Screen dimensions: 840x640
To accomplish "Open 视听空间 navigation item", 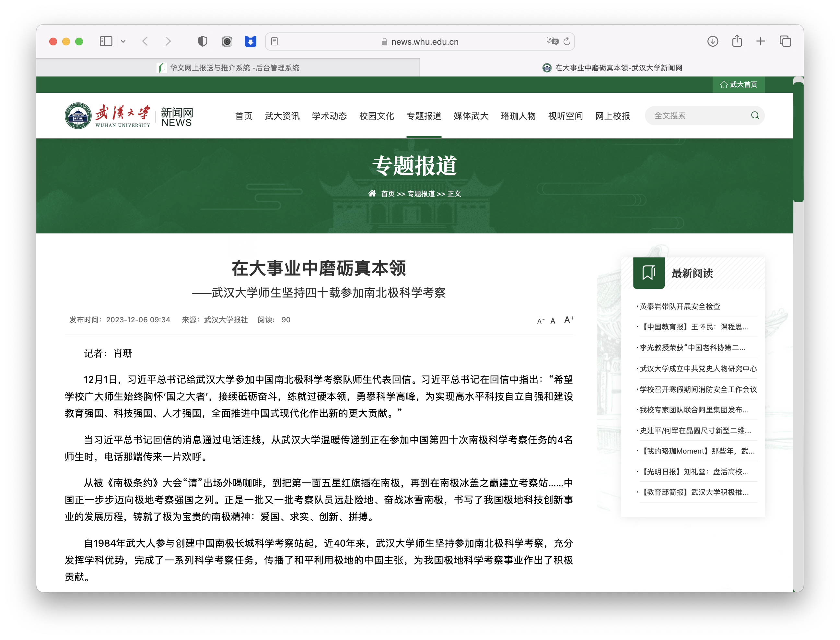I will point(566,116).
